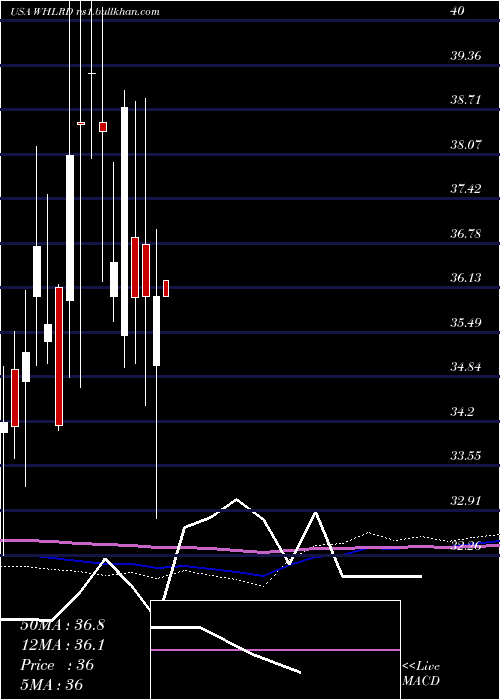Click the 'Price : 36' readout

click(57, 665)
